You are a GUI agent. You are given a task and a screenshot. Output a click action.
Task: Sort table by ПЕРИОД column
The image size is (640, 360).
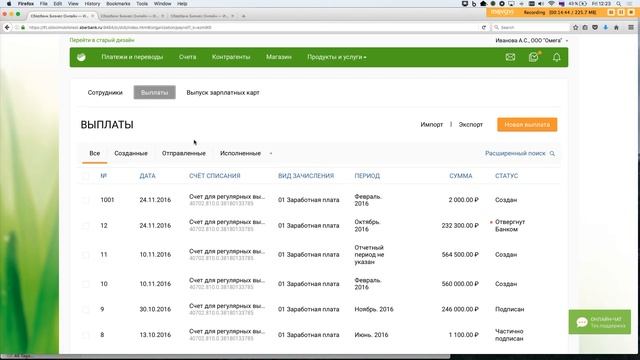pyautogui.click(x=367, y=176)
